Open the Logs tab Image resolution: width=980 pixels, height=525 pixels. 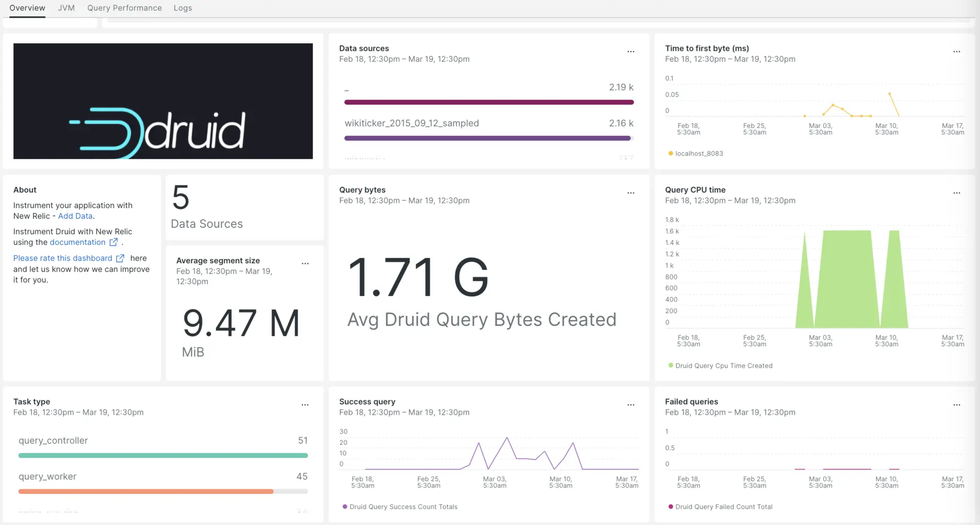(x=182, y=8)
